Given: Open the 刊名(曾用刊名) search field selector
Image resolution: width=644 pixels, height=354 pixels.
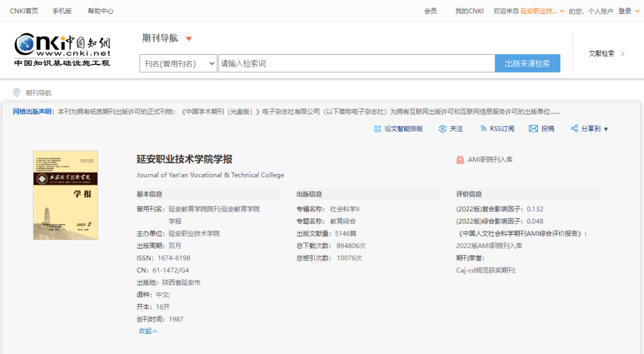Looking at the screenshot, I should 178,64.
